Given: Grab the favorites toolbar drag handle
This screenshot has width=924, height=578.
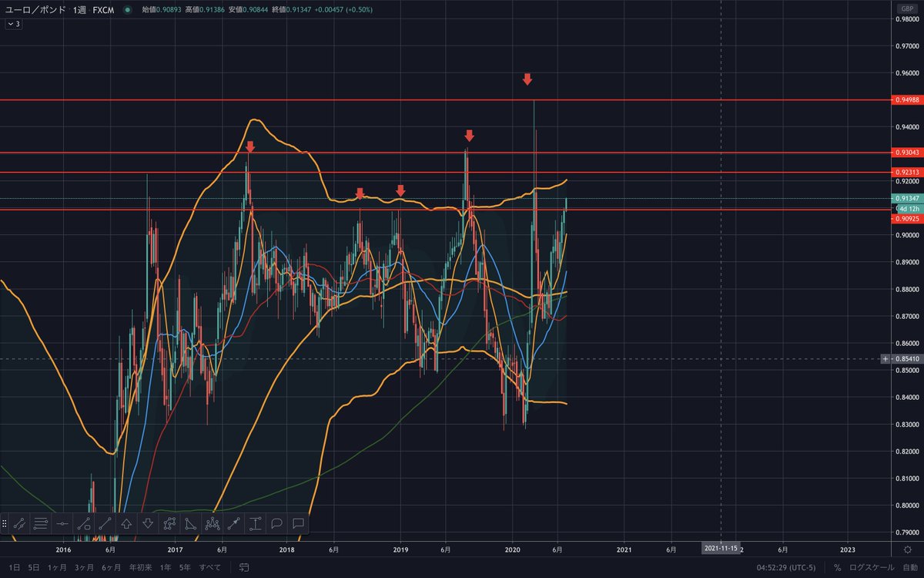Looking at the screenshot, I should pyautogui.click(x=5, y=524).
